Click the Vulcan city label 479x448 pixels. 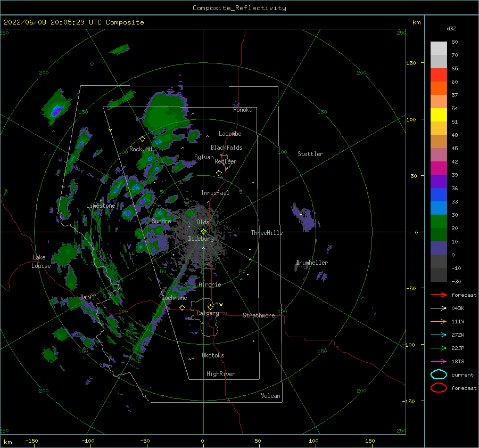pyautogui.click(x=270, y=396)
